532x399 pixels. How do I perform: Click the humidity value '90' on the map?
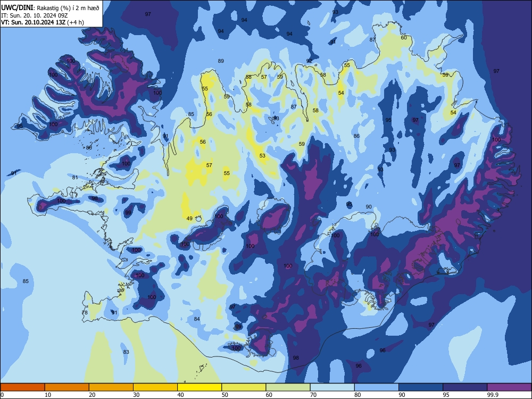369,206
